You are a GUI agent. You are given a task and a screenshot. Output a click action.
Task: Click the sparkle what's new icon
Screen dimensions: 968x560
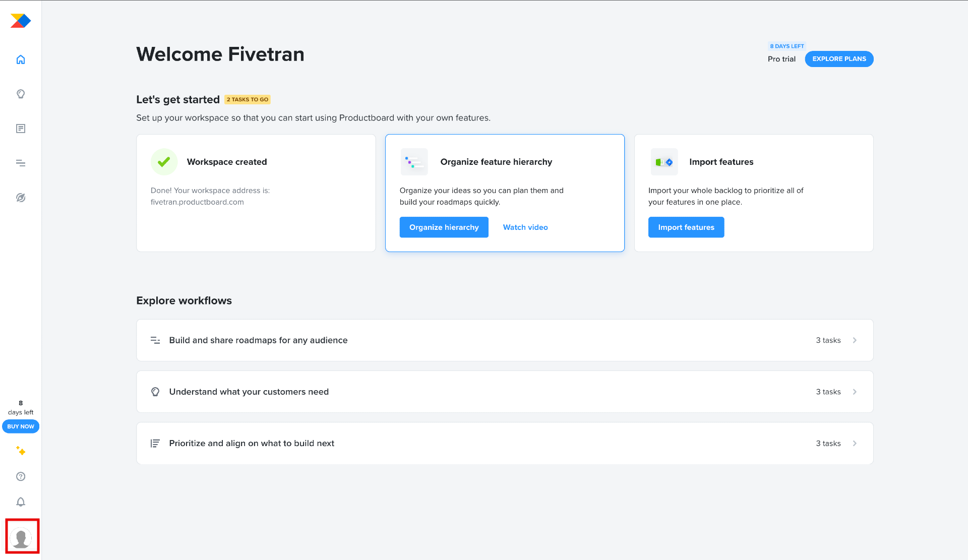(21, 451)
